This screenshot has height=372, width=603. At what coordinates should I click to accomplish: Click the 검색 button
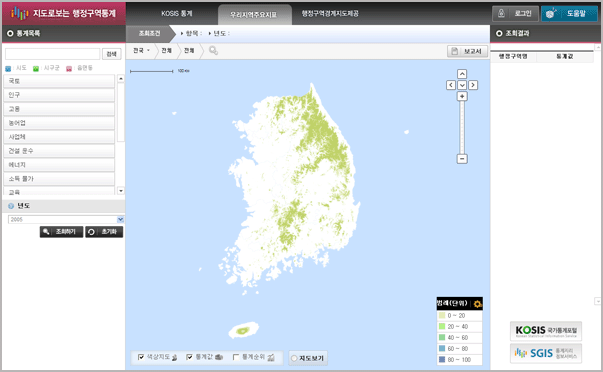(x=112, y=54)
